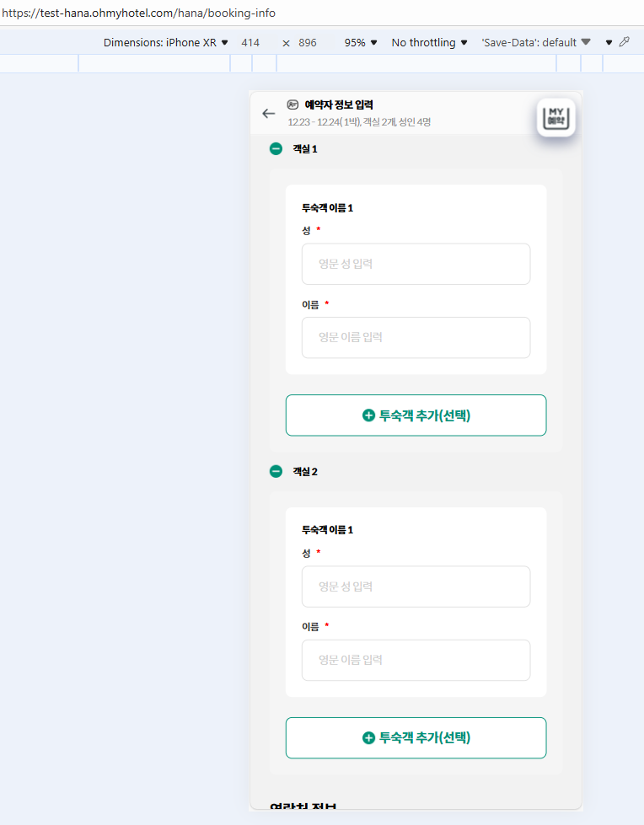Open the more options arrow beside the eyedropper

609,43
